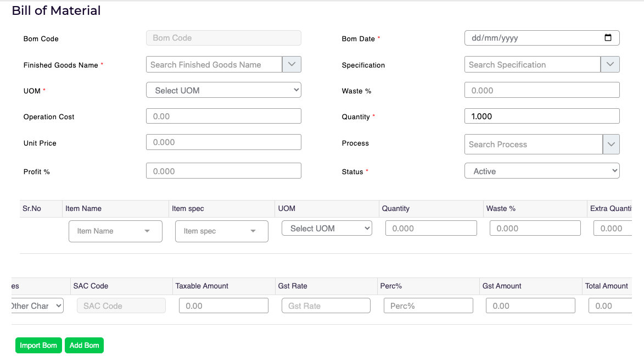Viewport: 644px width, 361px height.
Task: Open the top Select UOM dropdown
Action: click(223, 90)
